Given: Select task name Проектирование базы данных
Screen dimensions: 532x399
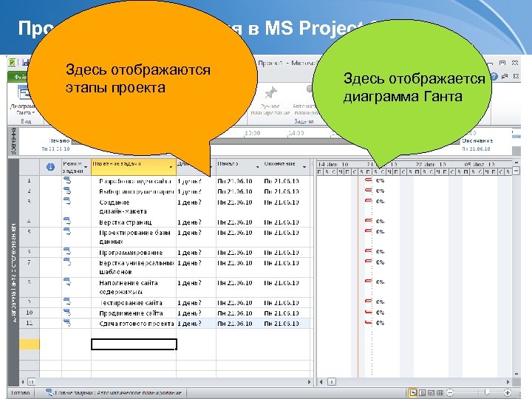Looking at the screenshot, I should 134,237.
